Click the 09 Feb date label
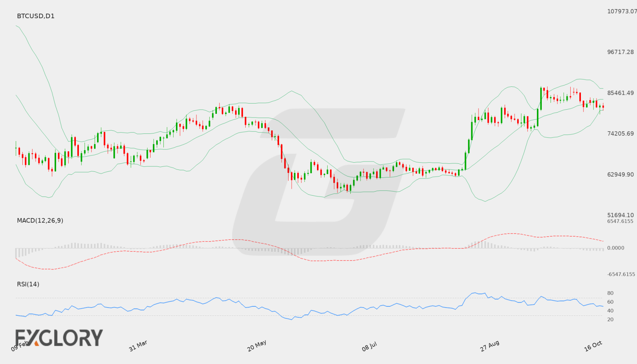Viewport: 637px width, 364px height. [x=20, y=346]
